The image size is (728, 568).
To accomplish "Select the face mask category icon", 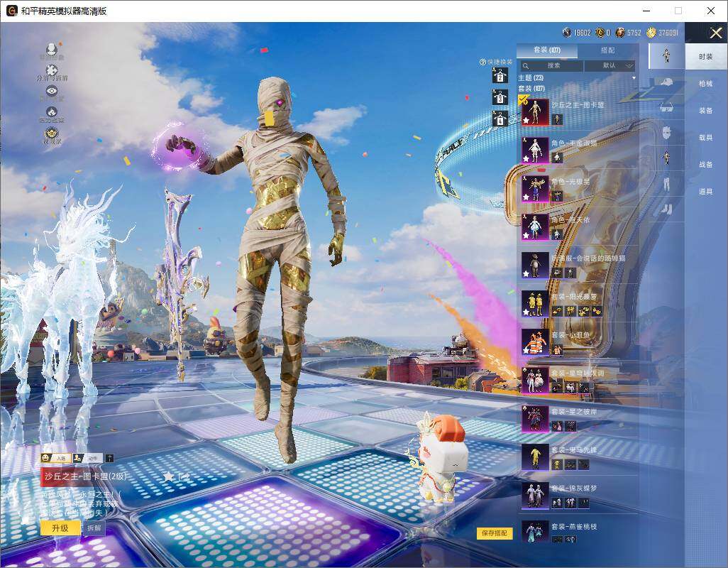I will click(x=666, y=132).
